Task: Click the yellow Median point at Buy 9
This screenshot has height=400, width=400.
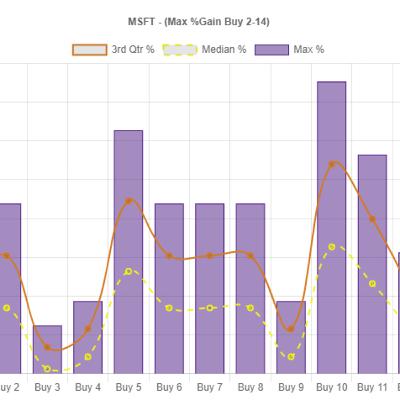Action: (x=291, y=357)
